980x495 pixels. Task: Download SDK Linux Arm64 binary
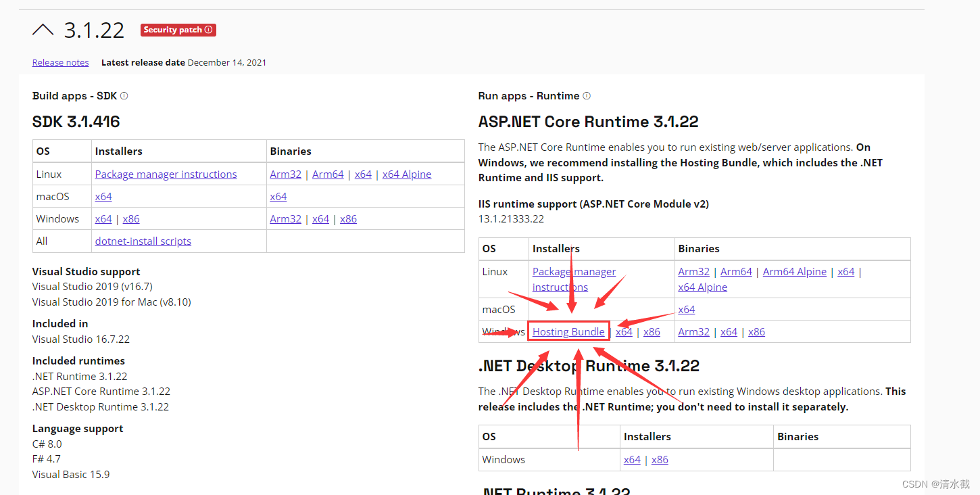click(x=328, y=174)
